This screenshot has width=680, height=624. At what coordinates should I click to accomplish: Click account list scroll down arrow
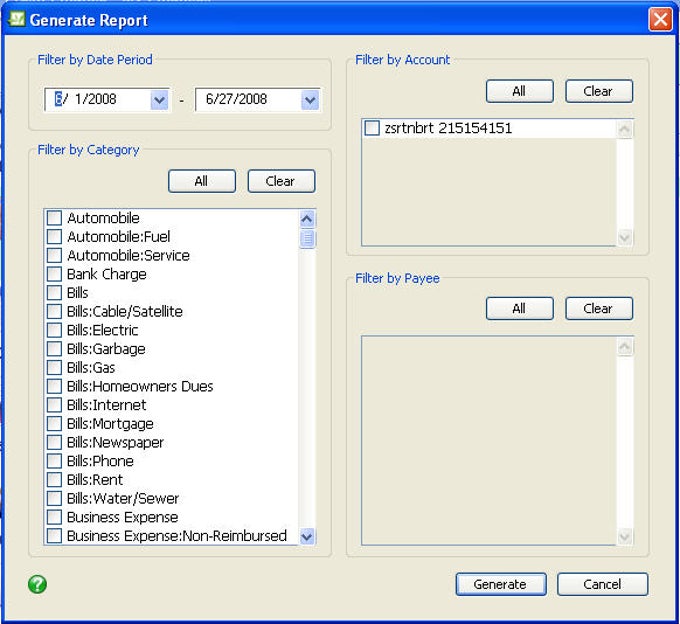(x=624, y=237)
